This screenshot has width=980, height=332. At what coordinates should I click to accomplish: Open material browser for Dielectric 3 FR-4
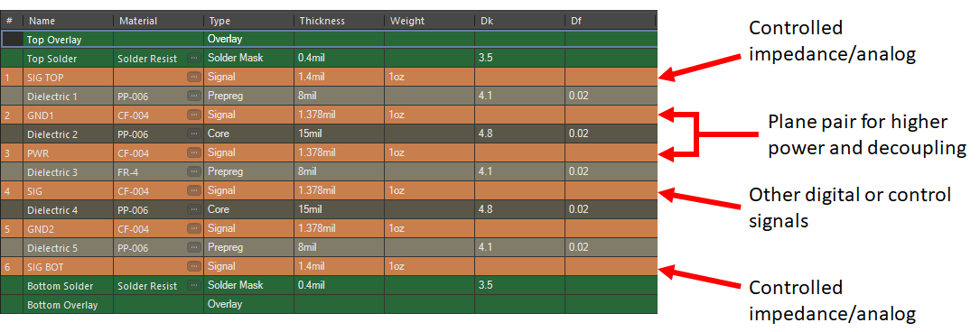tap(195, 171)
